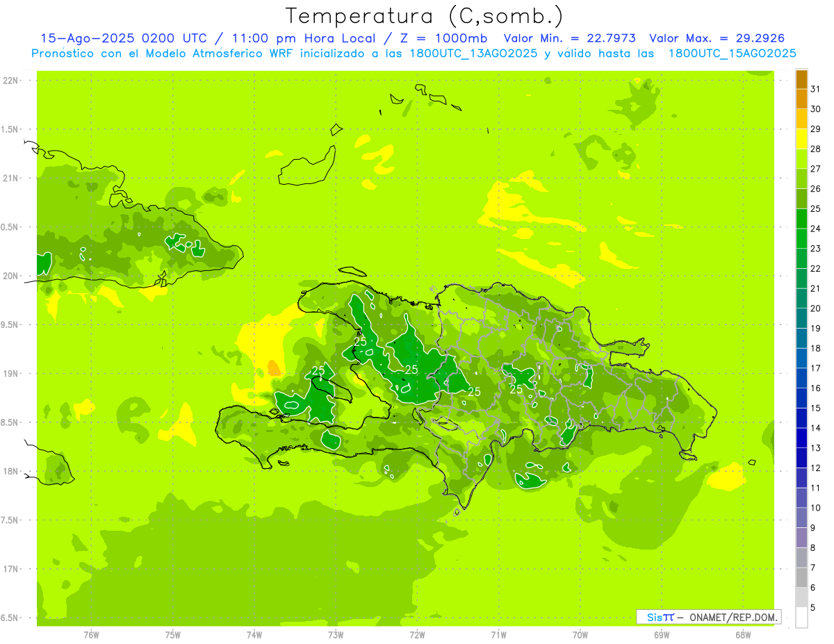Viewport: 834px width, 644px height.
Task: Pick the purple legend swatch between 8 and 9
Action: point(801,538)
